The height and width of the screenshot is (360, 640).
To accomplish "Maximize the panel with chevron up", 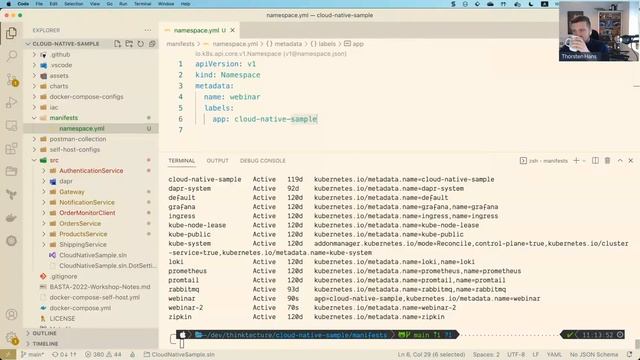I will [620, 160].
